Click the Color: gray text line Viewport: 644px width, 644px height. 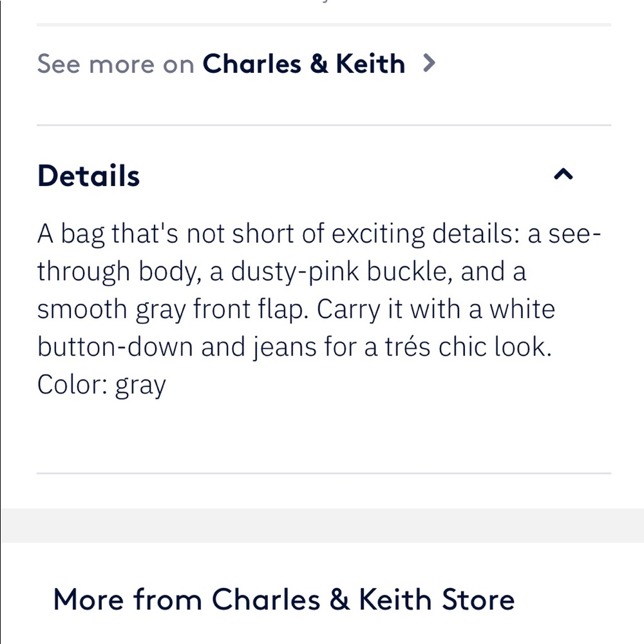[x=102, y=384]
